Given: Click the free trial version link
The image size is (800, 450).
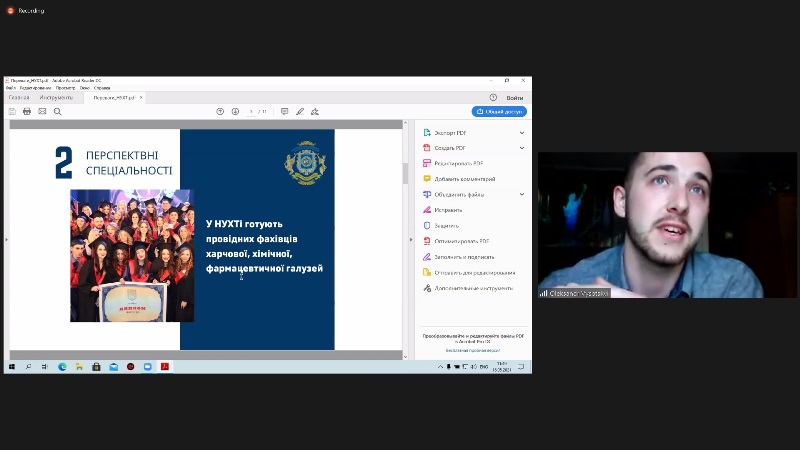Looking at the screenshot, I should coord(472,351).
